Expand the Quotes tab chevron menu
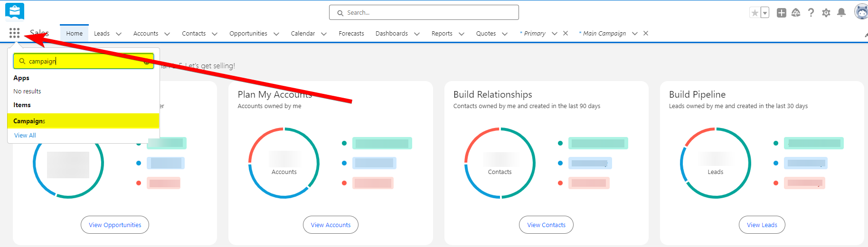This screenshot has width=868, height=247. click(505, 34)
